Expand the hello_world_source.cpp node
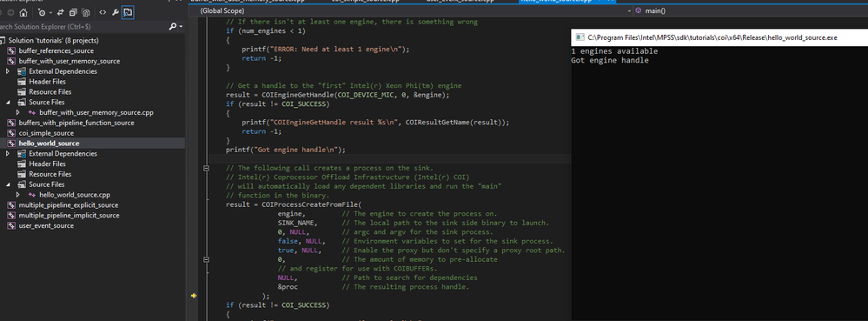The image size is (868, 321). [x=18, y=195]
